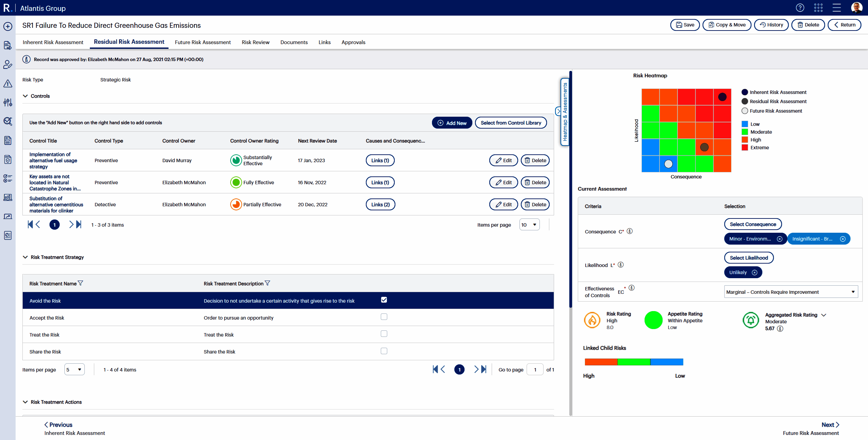Click Consequence info icon

click(630, 231)
